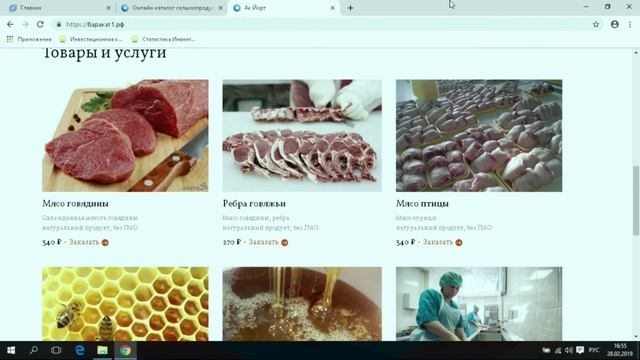This screenshot has height=360, width=640.
Task: Launch Microsoft Edge from the taskbar
Action: coord(80,350)
